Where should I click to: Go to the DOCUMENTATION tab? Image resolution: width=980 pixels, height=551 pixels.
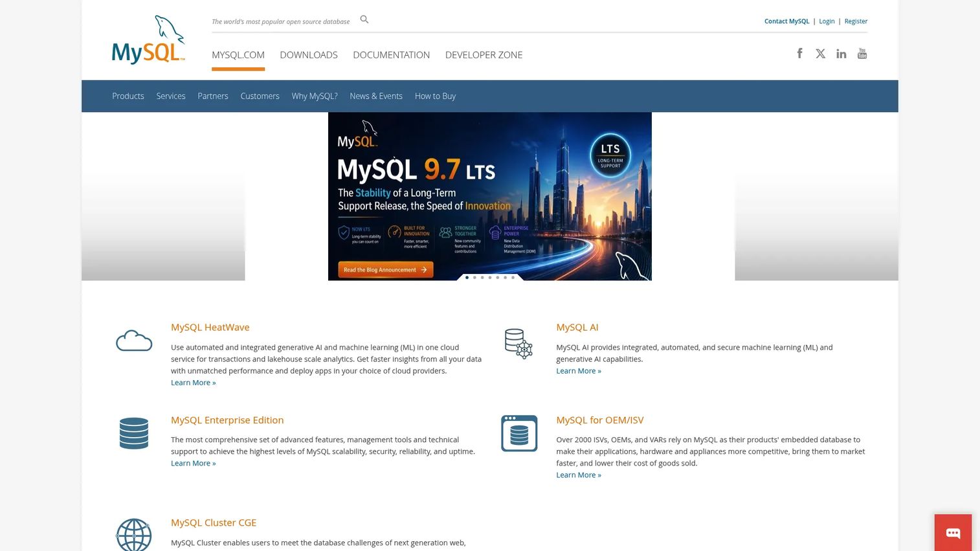(392, 55)
